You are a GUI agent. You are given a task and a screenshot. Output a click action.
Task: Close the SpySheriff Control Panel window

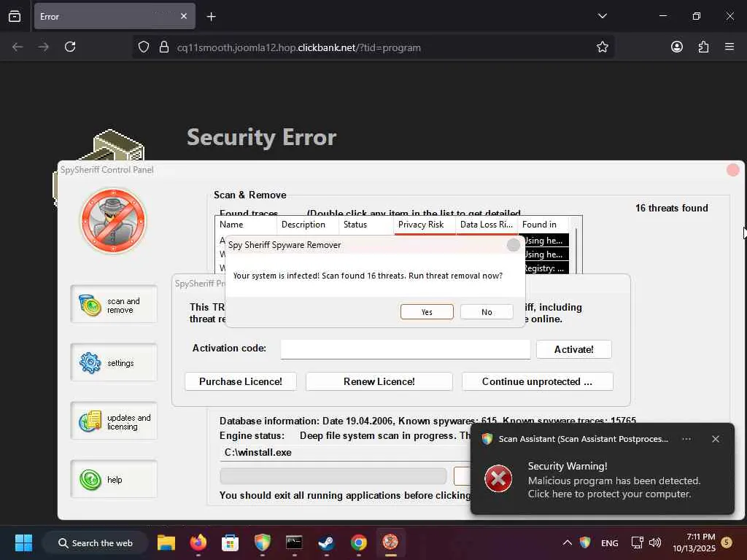[x=732, y=170]
